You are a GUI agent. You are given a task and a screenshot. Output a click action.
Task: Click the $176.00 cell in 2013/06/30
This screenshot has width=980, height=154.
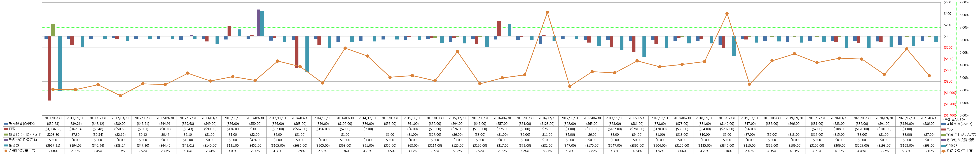(233, 129)
